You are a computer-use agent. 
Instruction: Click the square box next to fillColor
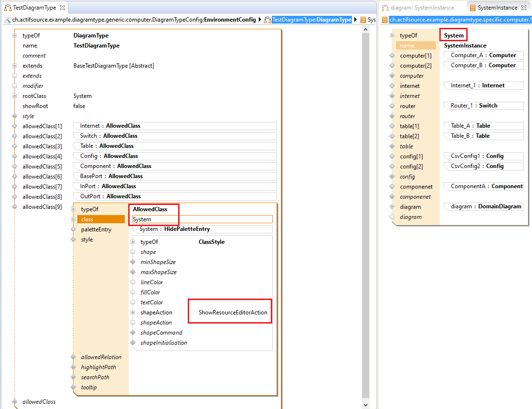[x=133, y=292]
